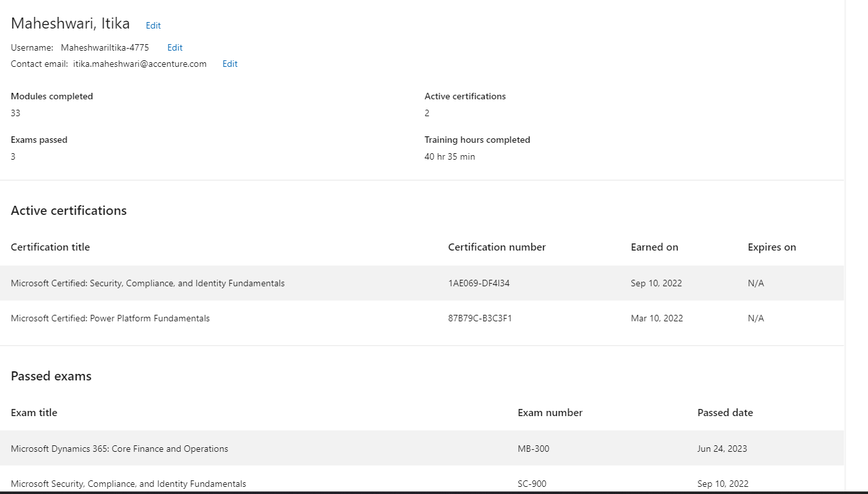Click Edit link beside Contact email
Screen dimensions: 868x494
point(230,64)
